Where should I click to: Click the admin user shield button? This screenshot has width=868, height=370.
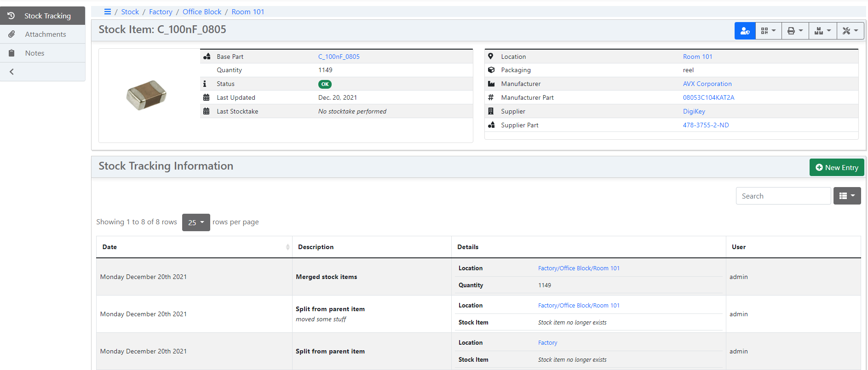[745, 31]
